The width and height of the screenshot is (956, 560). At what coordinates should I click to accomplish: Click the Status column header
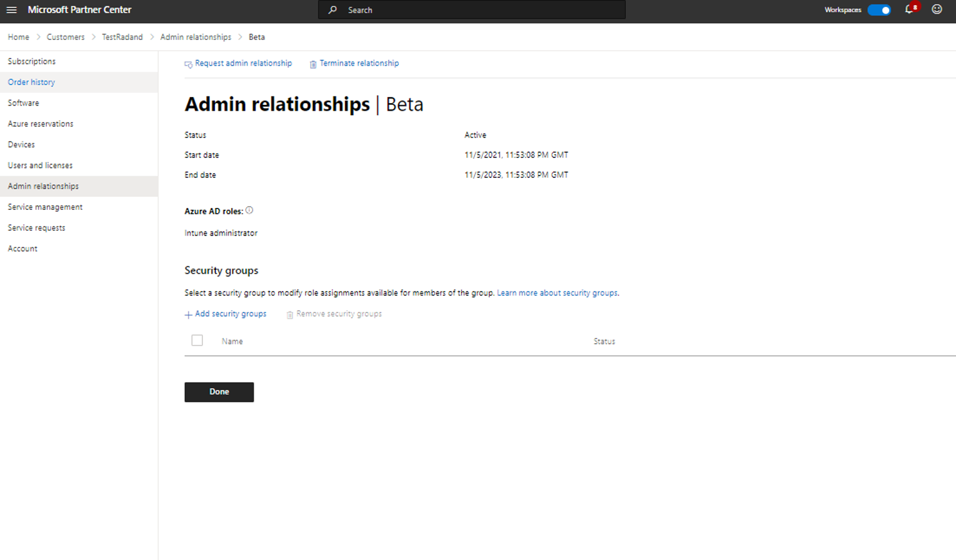(x=604, y=341)
